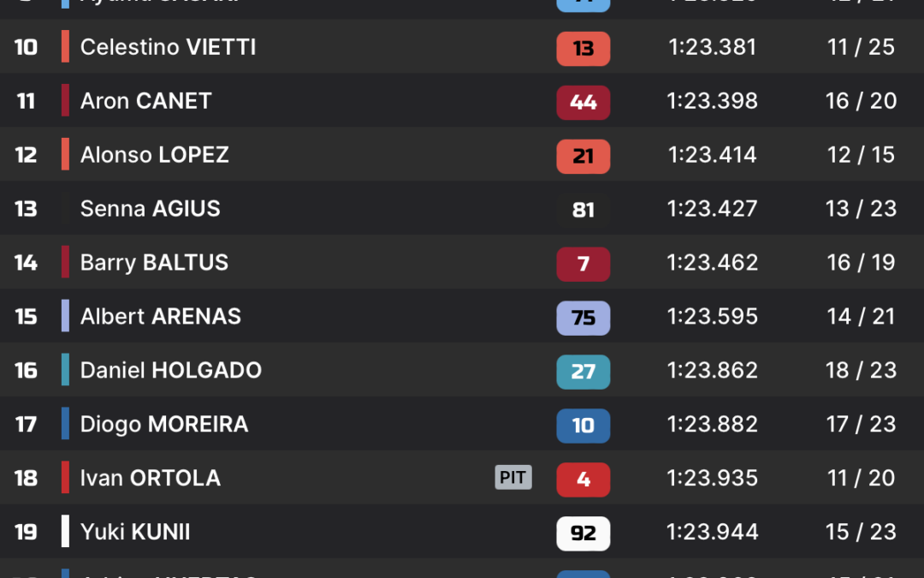Select the number 21 badge
924x578 pixels.
pyautogui.click(x=583, y=157)
